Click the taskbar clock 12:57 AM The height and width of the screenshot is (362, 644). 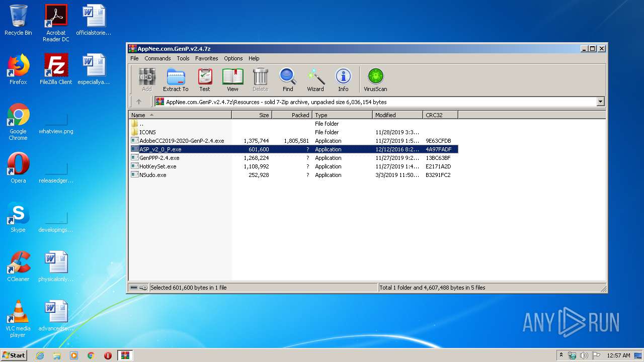click(x=618, y=355)
